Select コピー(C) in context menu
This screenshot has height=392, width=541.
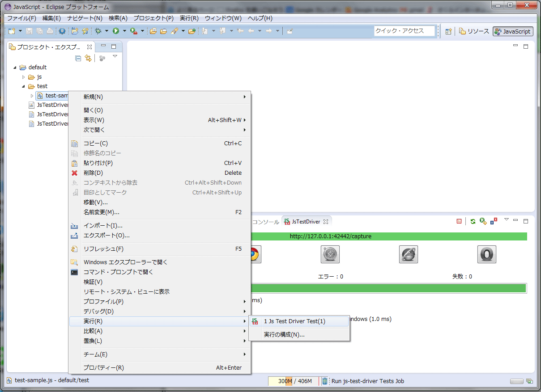point(159,143)
